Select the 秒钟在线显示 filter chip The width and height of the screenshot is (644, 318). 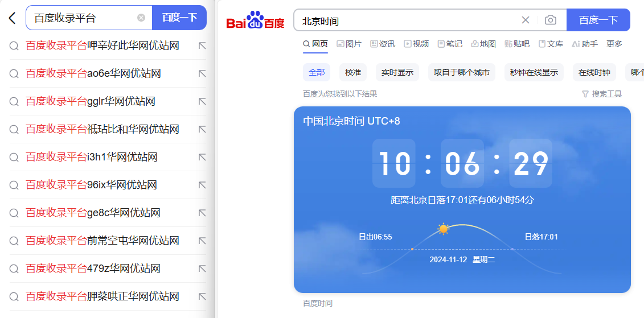click(534, 73)
